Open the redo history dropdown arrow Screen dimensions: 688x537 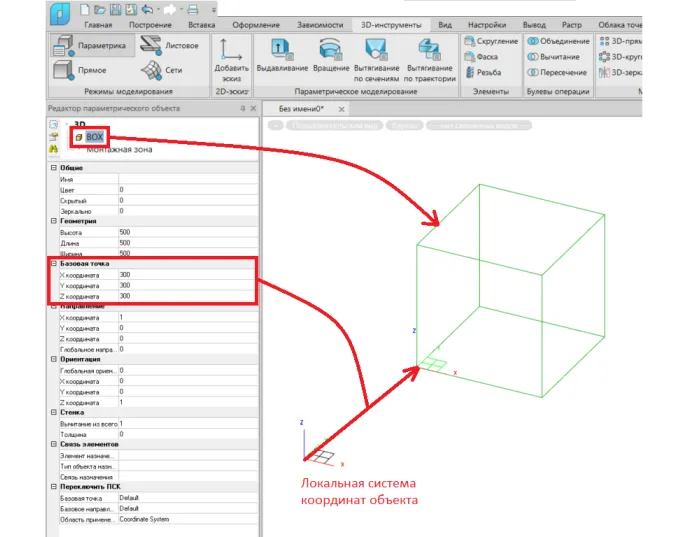coord(179,10)
